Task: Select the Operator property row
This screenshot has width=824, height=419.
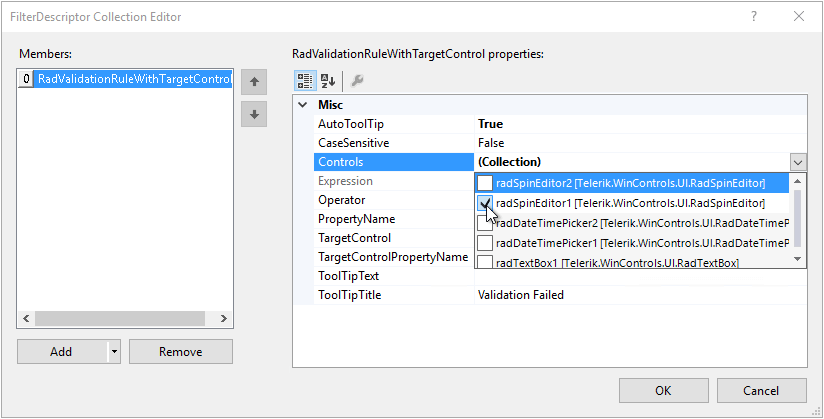Action: click(x=394, y=200)
